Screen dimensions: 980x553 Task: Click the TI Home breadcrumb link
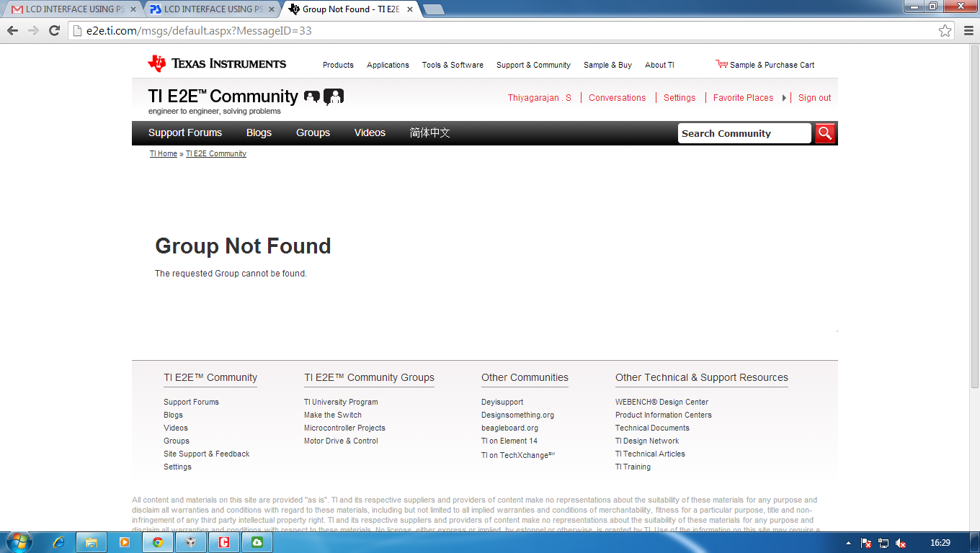point(164,153)
